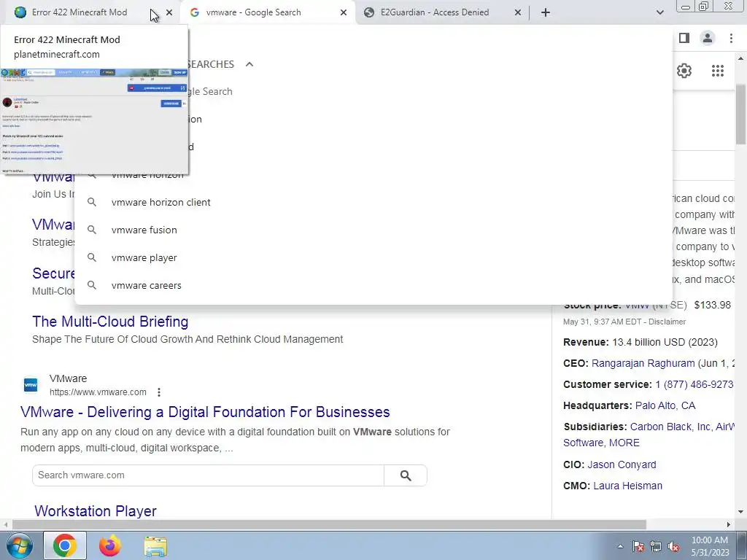Viewport: 747px width, 560px height.
Task: Open CEO Rangarajan Raghuram link
Action: [x=643, y=363]
